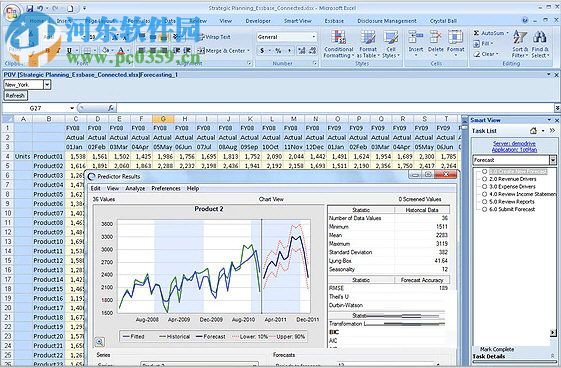The width and height of the screenshot is (561, 368).
Task: Open POV toolbar options arrow
Action: pos(548,74)
